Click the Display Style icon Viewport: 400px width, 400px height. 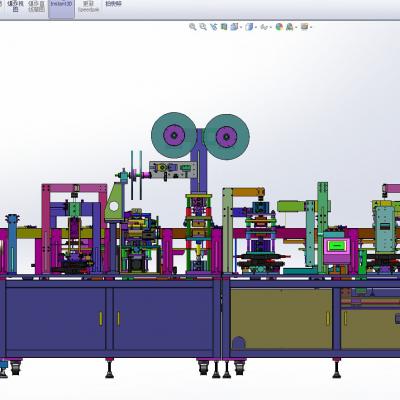click(x=249, y=27)
